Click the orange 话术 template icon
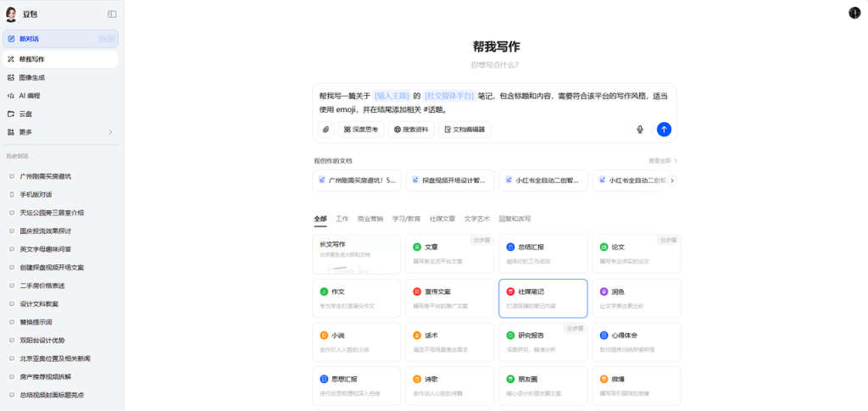868x411 pixels. (417, 336)
